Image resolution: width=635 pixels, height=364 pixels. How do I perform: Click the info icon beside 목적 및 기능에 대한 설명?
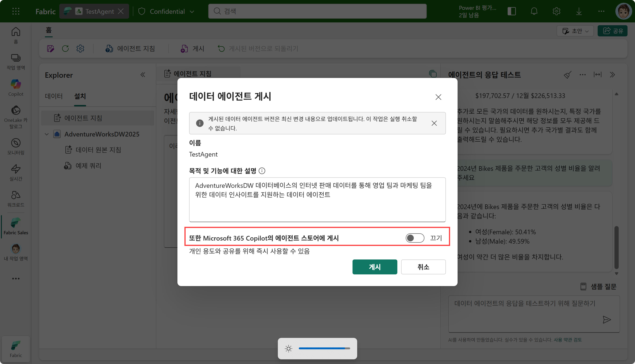coord(262,171)
